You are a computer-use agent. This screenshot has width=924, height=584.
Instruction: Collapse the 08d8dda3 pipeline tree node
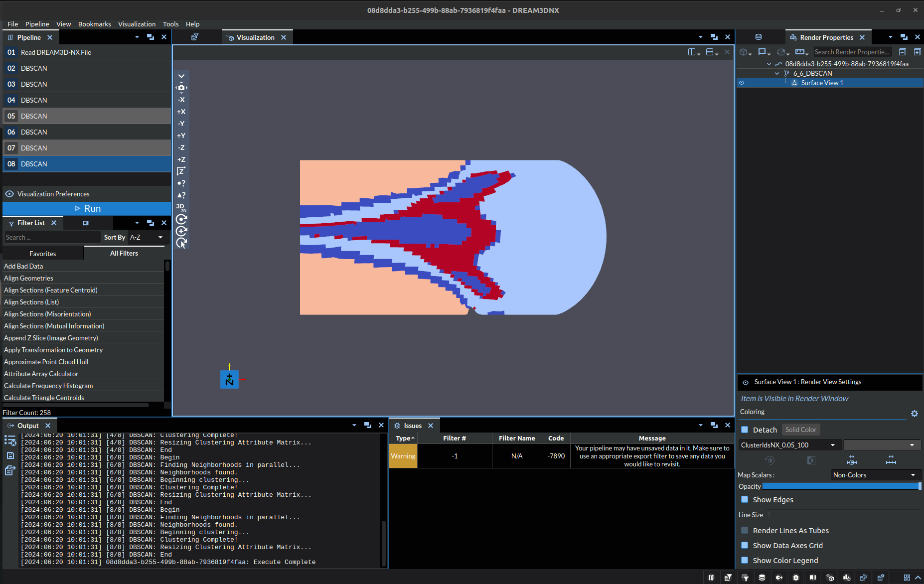click(769, 64)
